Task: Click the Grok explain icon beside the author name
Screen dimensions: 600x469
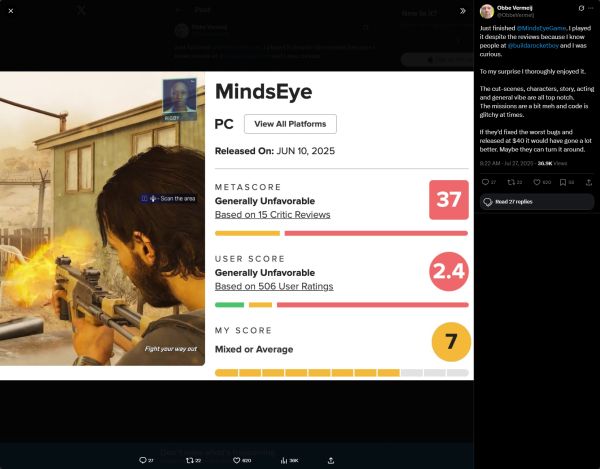Action: coord(581,8)
